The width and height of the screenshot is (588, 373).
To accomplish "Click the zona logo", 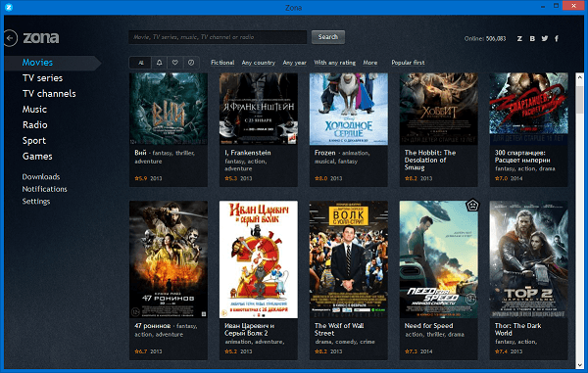I will pyautogui.click(x=41, y=38).
